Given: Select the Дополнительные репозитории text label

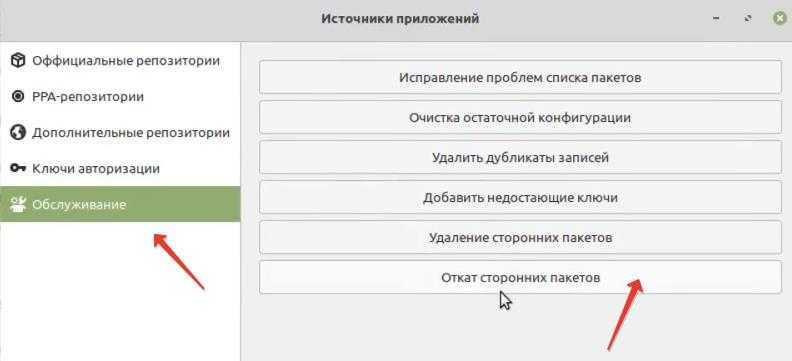Looking at the screenshot, I should [131, 133].
